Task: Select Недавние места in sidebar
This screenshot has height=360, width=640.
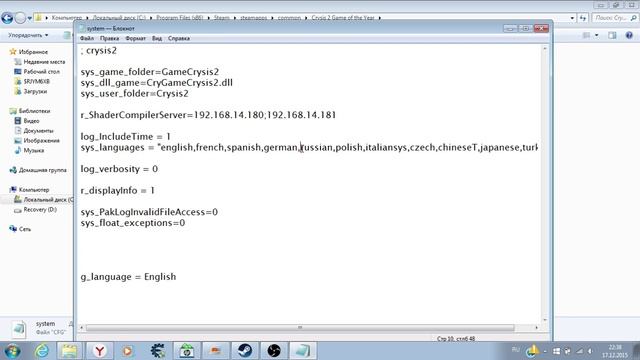Action: (44, 62)
